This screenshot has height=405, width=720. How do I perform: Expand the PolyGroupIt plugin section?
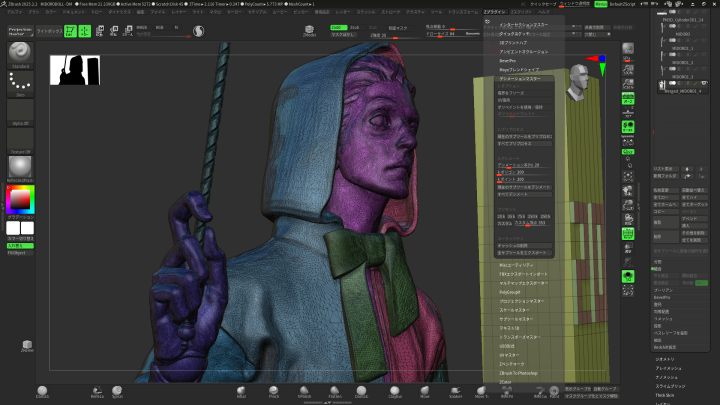[x=510, y=292]
